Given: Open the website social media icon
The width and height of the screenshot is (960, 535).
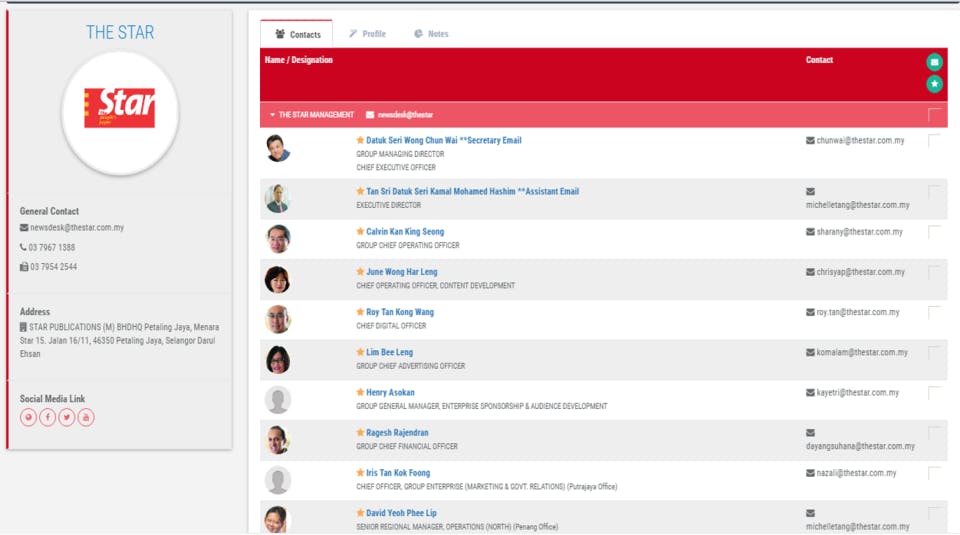Looking at the screenshot, I should click(x=28, y=417).
